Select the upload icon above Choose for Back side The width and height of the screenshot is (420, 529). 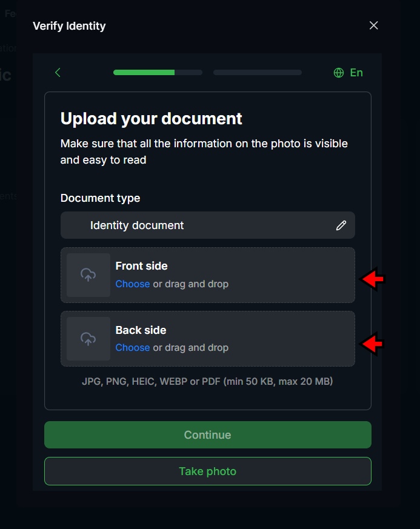(87, 339)
